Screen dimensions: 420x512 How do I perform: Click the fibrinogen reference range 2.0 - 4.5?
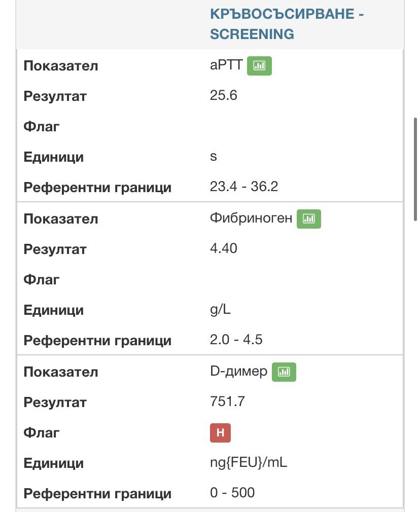click(x=236, y=341)
